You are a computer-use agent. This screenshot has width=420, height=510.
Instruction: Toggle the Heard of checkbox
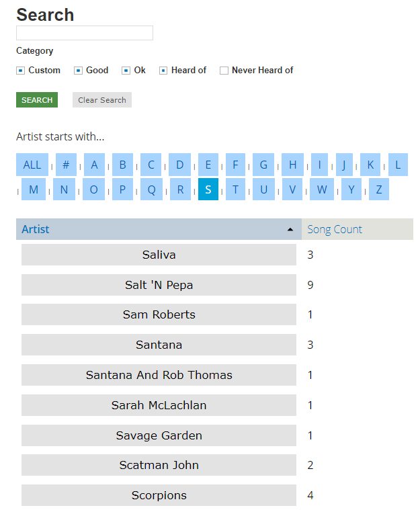click(x=163, y=71)
